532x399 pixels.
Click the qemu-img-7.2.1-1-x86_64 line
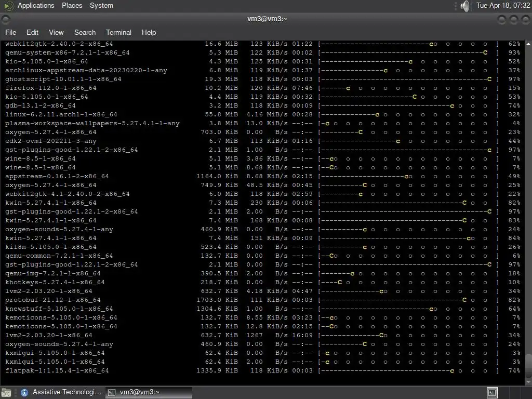(x=262, y=273)
